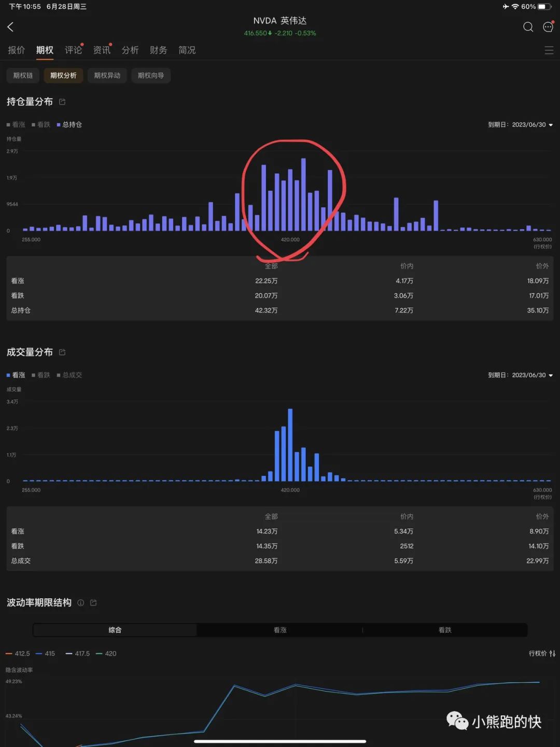Toggle the 415 strike line legend
560x747 pixels.
[x=46, y=654]
